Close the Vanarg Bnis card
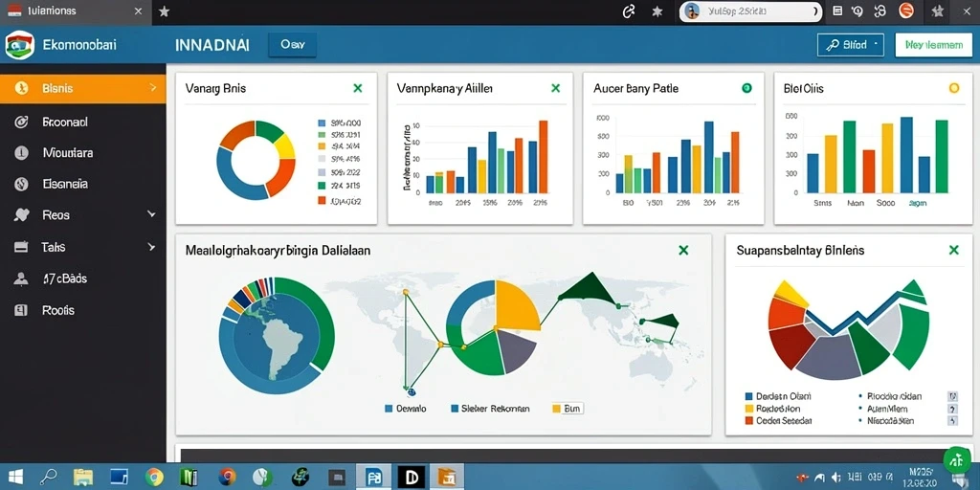 click(x=358, y=89)
